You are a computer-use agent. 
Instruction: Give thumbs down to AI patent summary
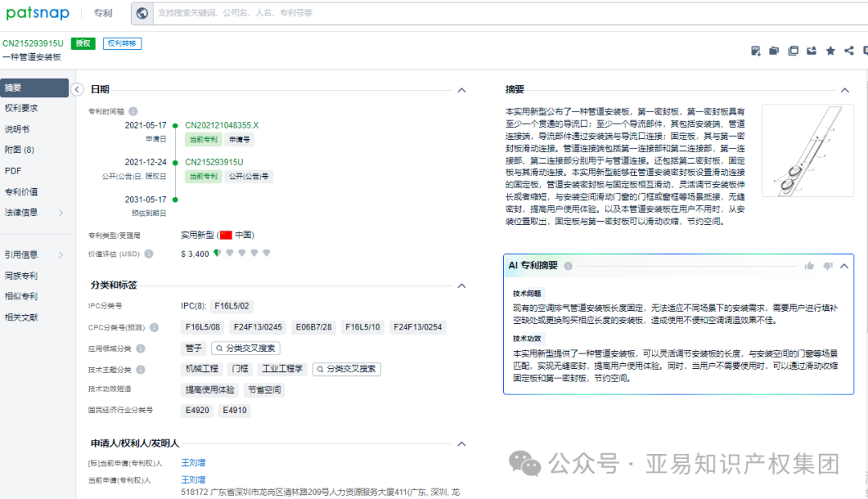point(828,265)
